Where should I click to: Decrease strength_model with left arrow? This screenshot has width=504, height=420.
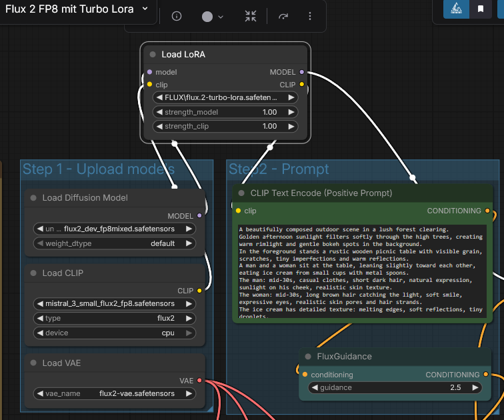pyautogui.click(x=159, y=112)
